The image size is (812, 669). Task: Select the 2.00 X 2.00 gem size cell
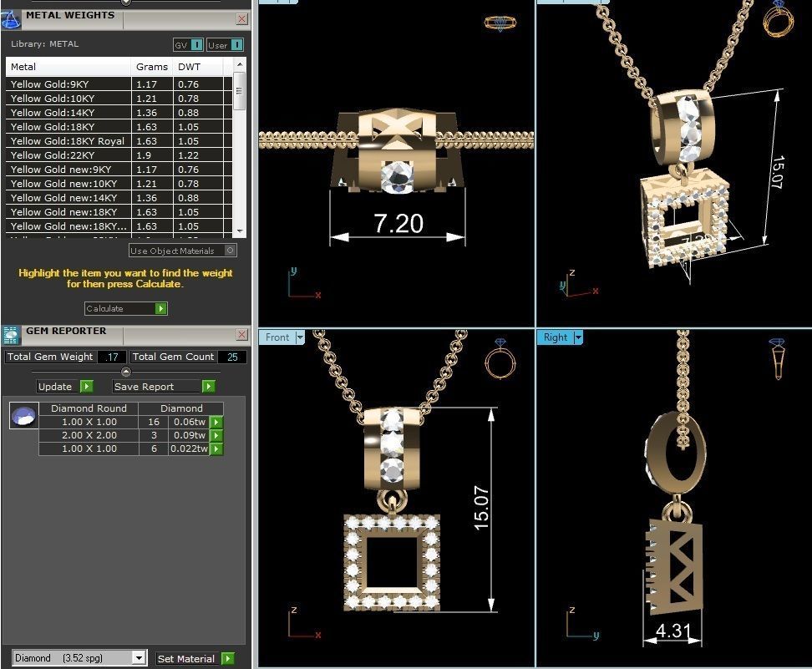(89, 435)
